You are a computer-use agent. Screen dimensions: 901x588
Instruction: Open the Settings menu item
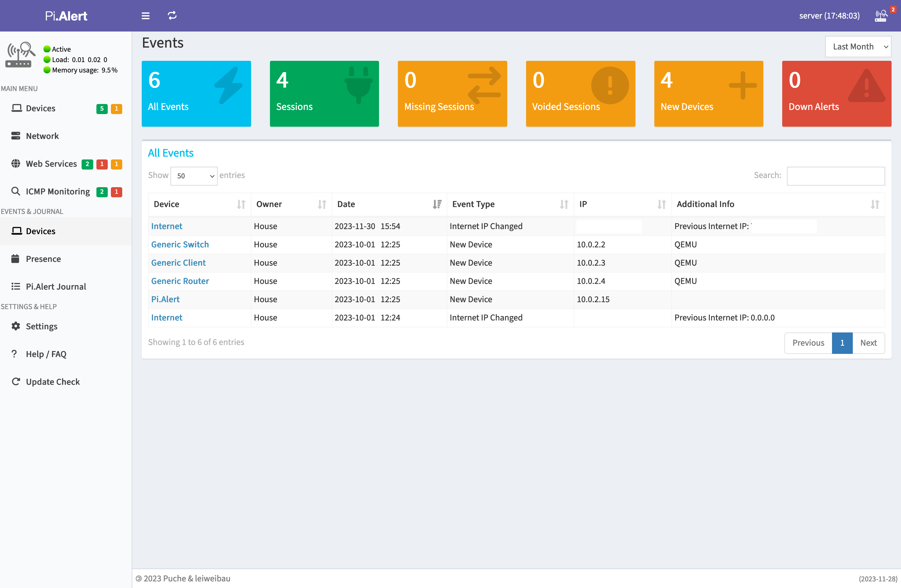(41, 326)
